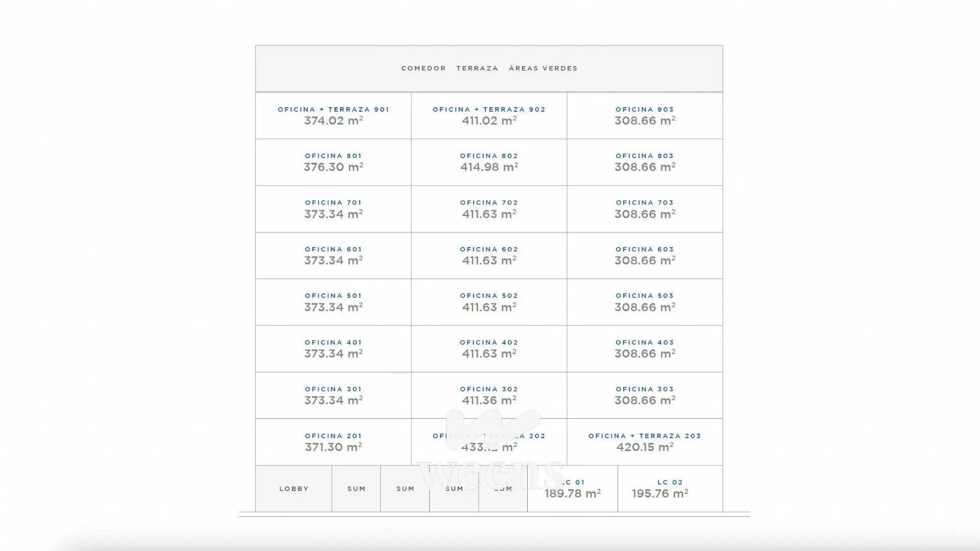
Task: Select Oficina 301 cell
Action: click(333, 396)
